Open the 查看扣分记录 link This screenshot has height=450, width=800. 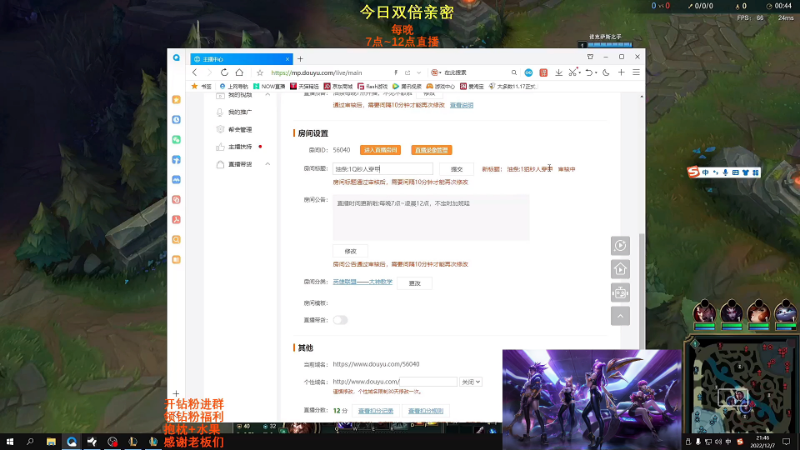(376, 411)
